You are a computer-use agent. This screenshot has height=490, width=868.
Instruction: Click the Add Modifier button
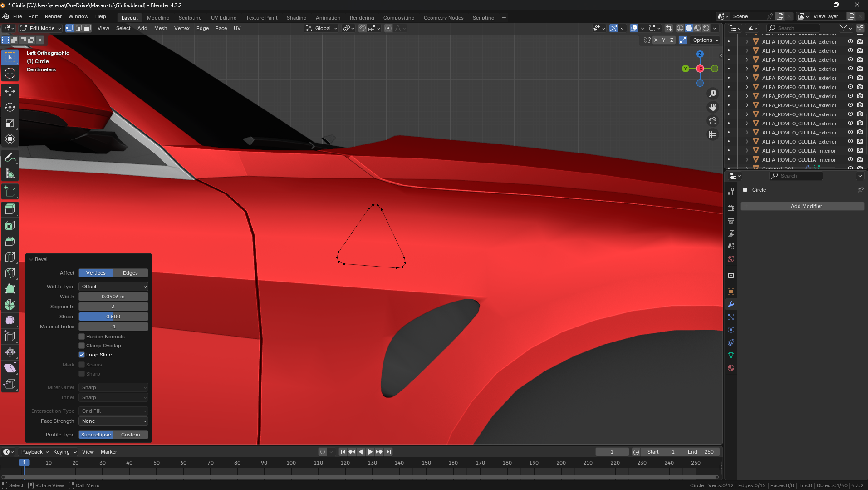tap(802, 206)
